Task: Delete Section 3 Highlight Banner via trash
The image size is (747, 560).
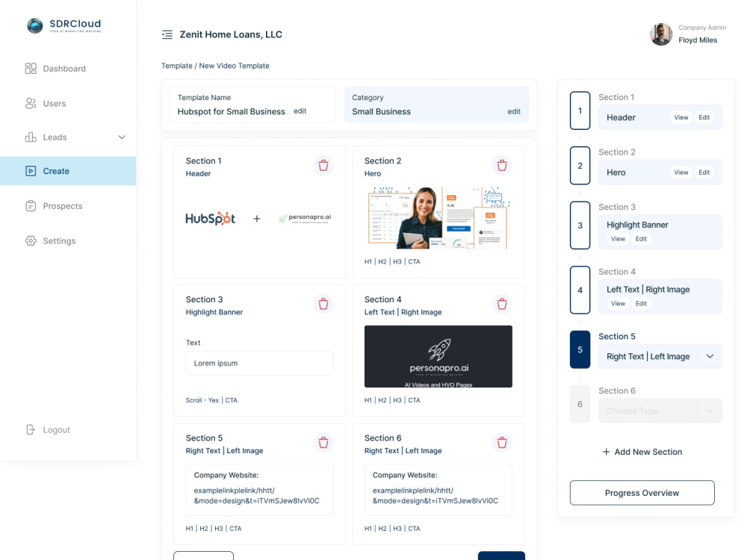Action: tap(323, 304)
